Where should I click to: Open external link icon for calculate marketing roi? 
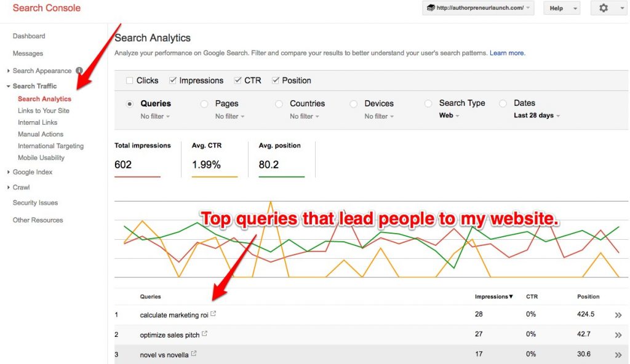[x=213, y=314]
